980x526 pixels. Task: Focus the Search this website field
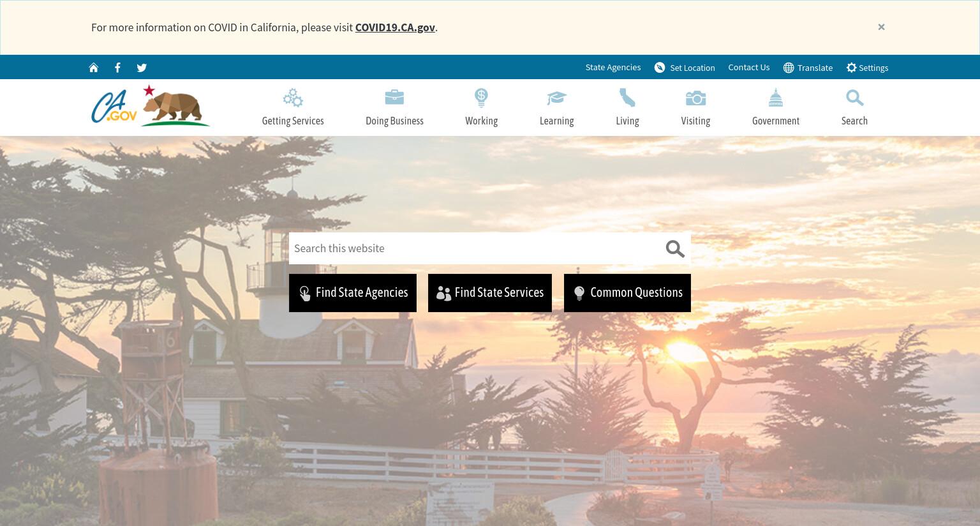475,248
